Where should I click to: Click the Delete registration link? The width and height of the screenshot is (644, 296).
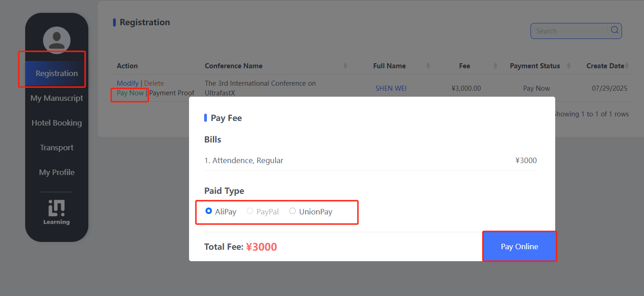[154, 83]
